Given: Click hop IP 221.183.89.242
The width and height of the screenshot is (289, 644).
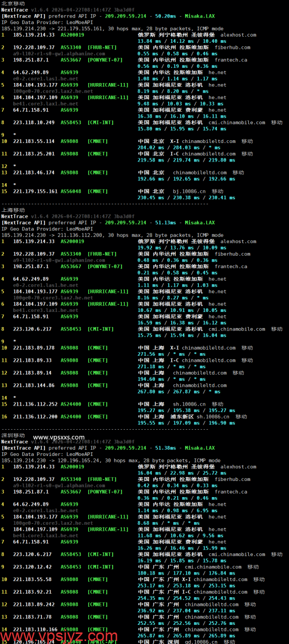Looking at the screenshot, I should 34,604.
